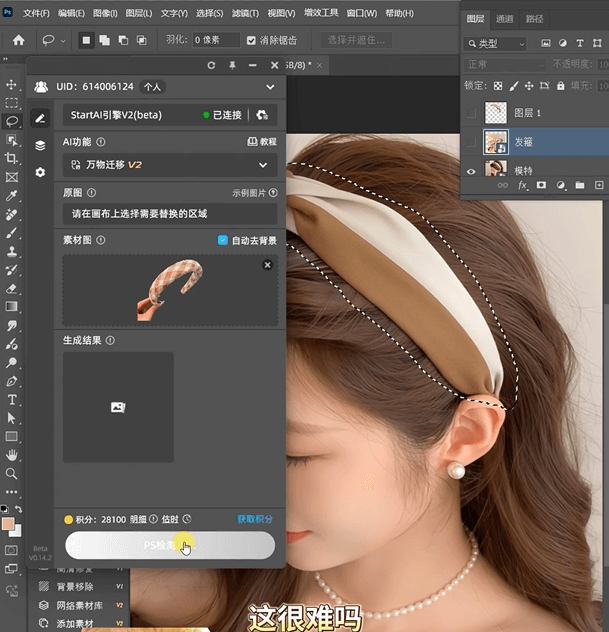Pin the StartAI plugin panel
Image resolution: width=609 pixels, height=632 pixels.
[x=233, y=65]
